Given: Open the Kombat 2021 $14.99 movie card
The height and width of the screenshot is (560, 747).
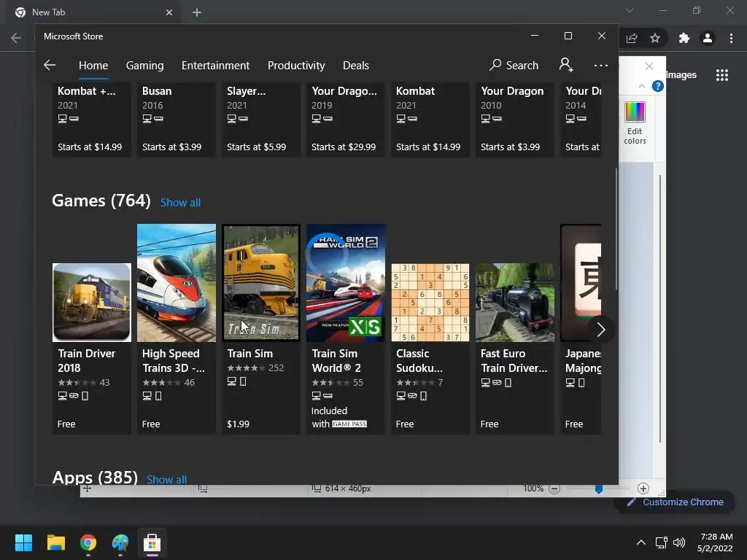Looking at the screenshot, I should coord(430,120).
